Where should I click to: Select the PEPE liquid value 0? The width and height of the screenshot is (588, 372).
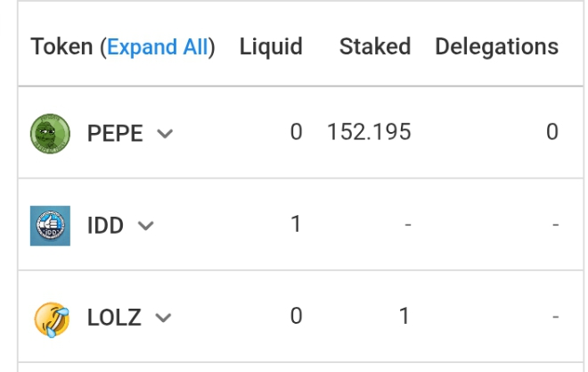pos(296,132)
